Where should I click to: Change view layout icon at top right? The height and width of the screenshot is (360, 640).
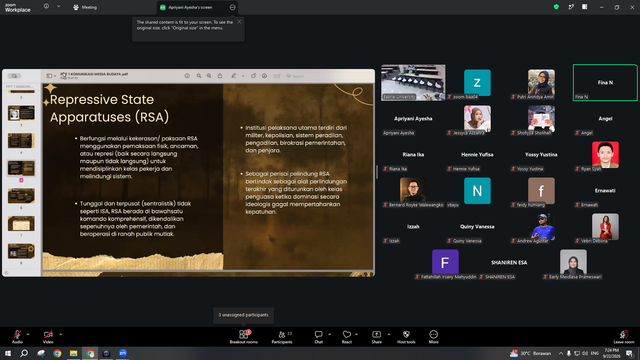584,7
